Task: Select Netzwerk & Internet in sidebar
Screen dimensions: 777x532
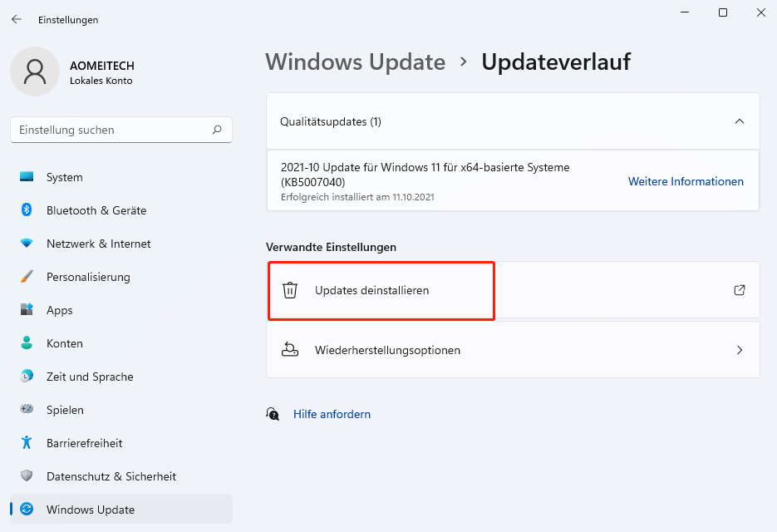Action: click(98, 244)
